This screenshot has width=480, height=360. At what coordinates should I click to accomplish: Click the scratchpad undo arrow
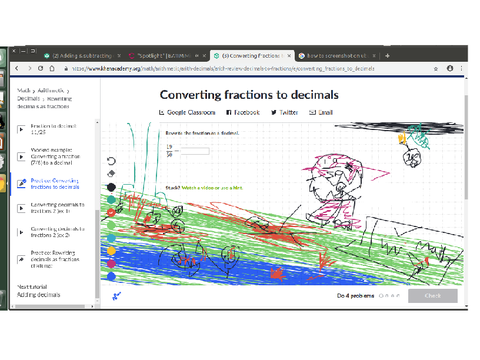tap(111, 161)
